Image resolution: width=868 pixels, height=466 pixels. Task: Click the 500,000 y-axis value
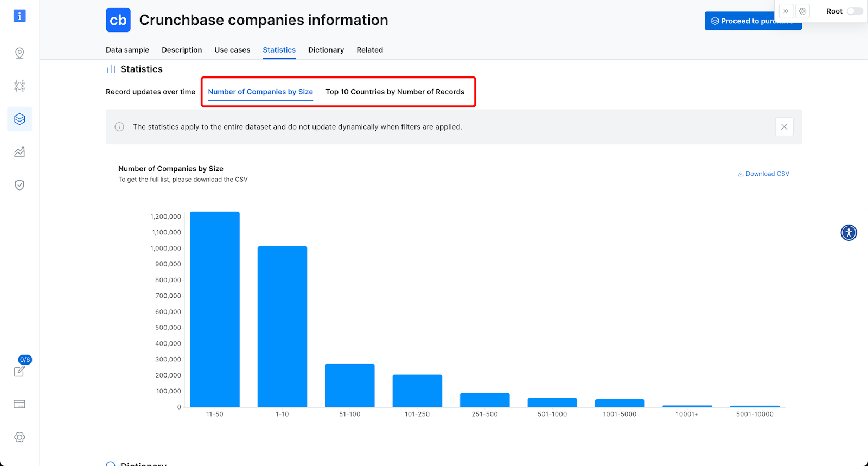pyautogui.click(x=168, y=328)
